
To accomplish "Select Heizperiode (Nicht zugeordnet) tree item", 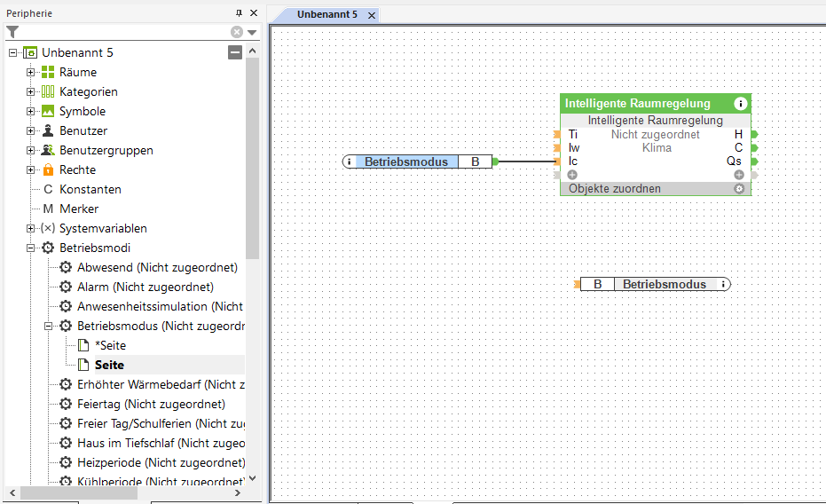I will pos(161,462).
